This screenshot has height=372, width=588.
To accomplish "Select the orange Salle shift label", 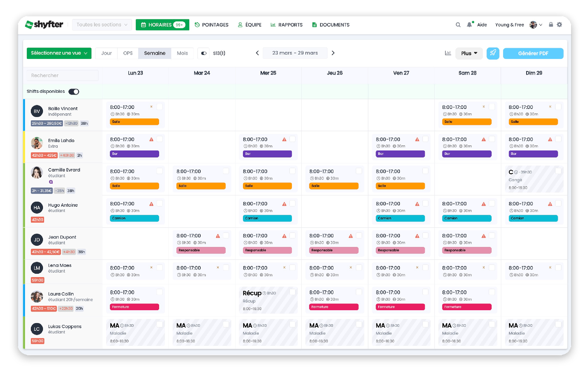I will 135,121.
